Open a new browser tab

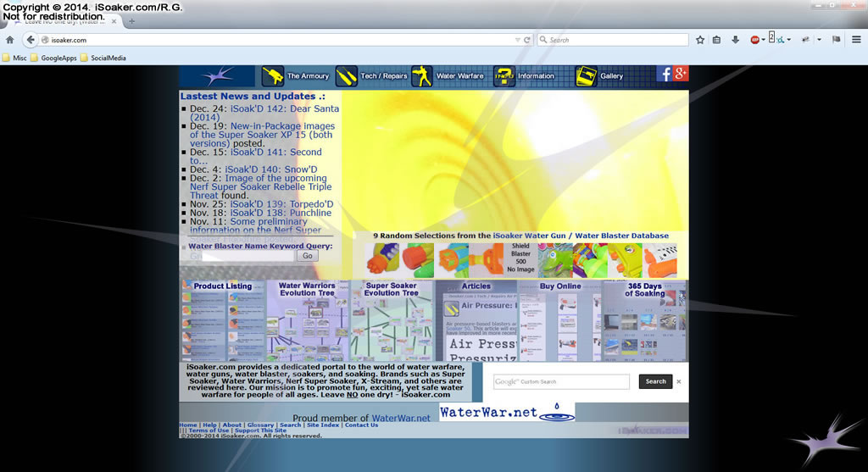coord(131,21)
